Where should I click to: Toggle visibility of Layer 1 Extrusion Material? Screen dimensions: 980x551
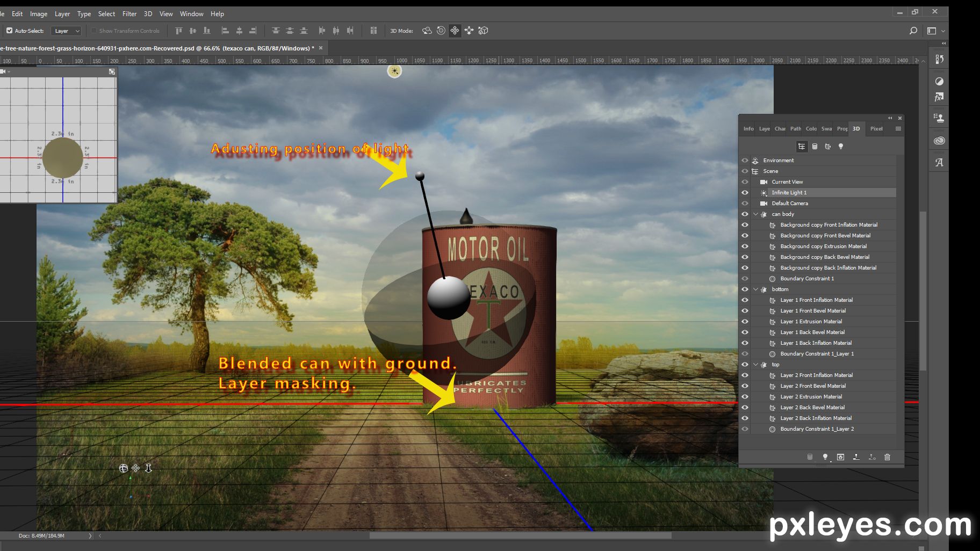click(745, 321)
